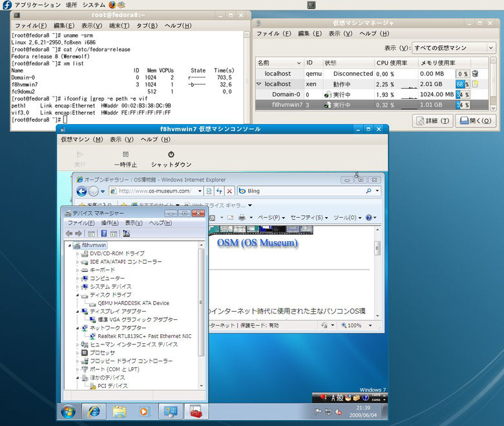The image size is (504, 426).
Task: Click the Action Center flag in the Windows tray
Action: pyautogui.click(x=318, y=412)
